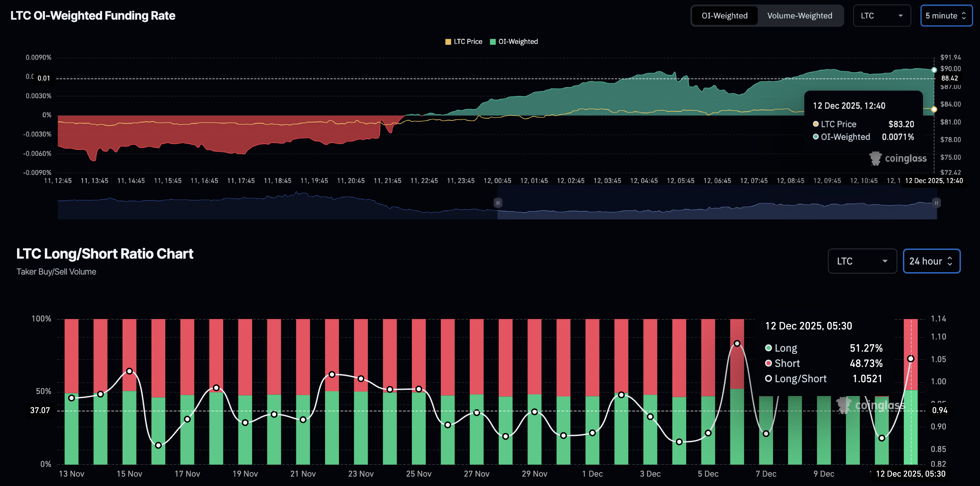Image resolution: width=980 pixels, height=486 pixels.
Task: Toggle the OI-Weighted series in the legend
Action: [514, 41]
